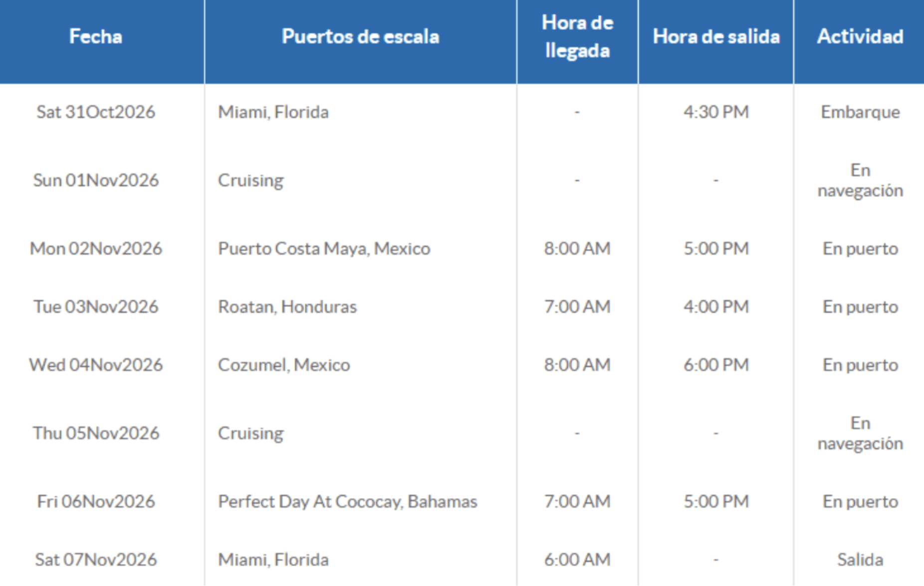This screenshot has height=586, width=924.
Task: Click the 4:30 PM departure time
Action: tap(716, 112)
